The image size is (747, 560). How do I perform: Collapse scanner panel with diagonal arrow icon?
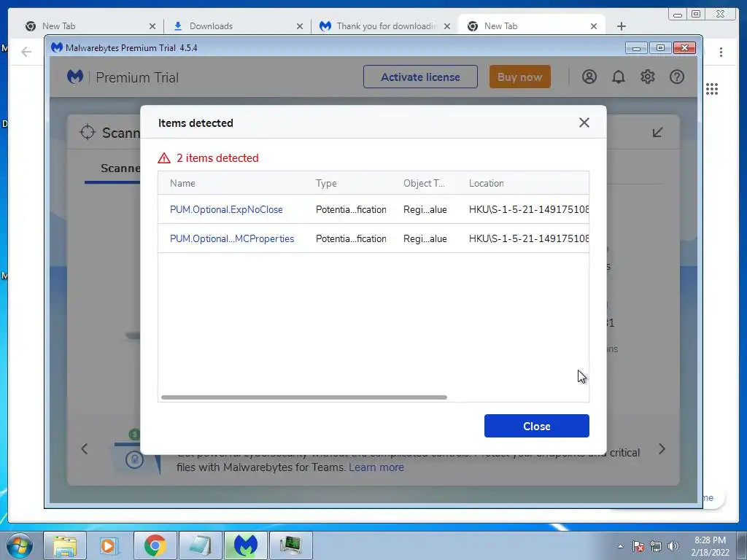657,132
